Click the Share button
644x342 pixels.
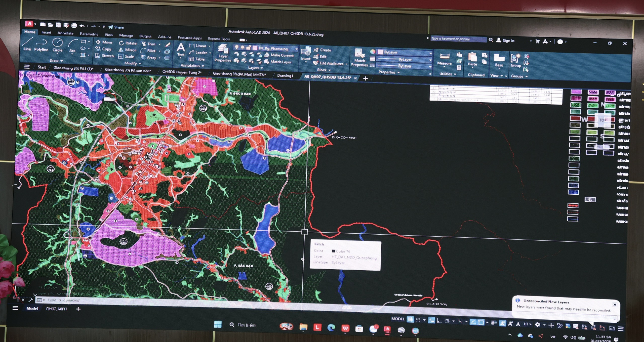pos(116,27)
